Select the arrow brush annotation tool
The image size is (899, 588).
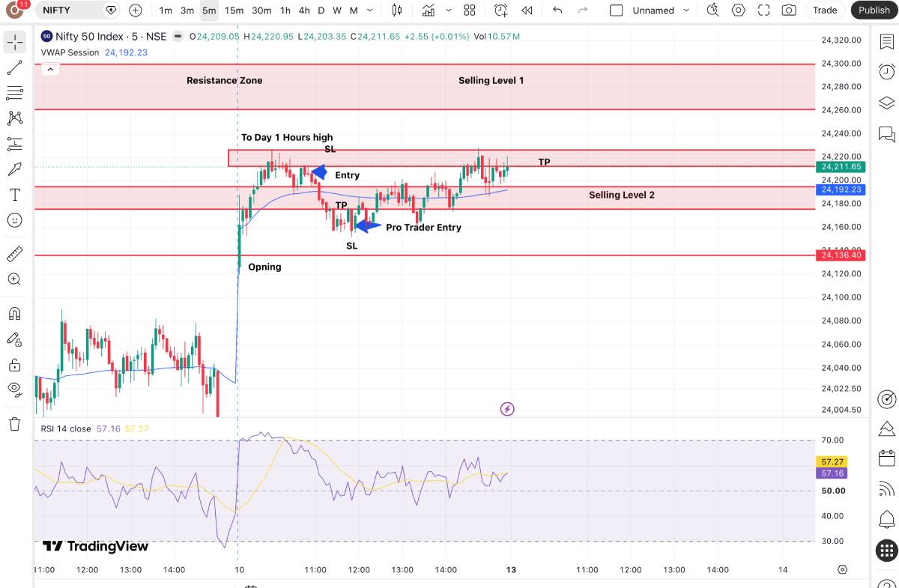tap(15, 169)
